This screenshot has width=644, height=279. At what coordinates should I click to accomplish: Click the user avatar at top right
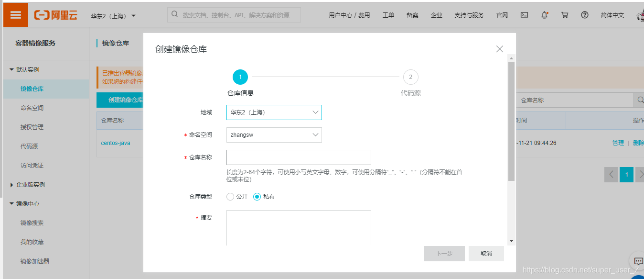[x=640, y=16]
